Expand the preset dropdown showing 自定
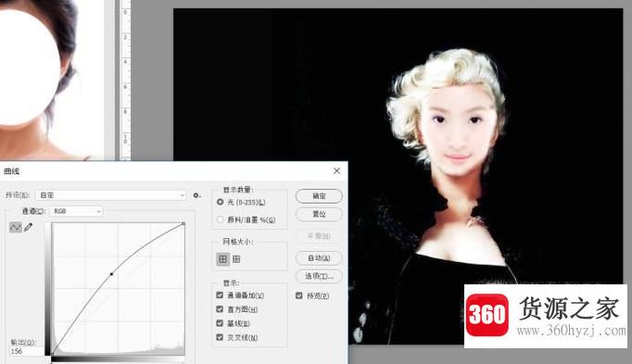Screen dimensions: 632x364 pos(111,195)
